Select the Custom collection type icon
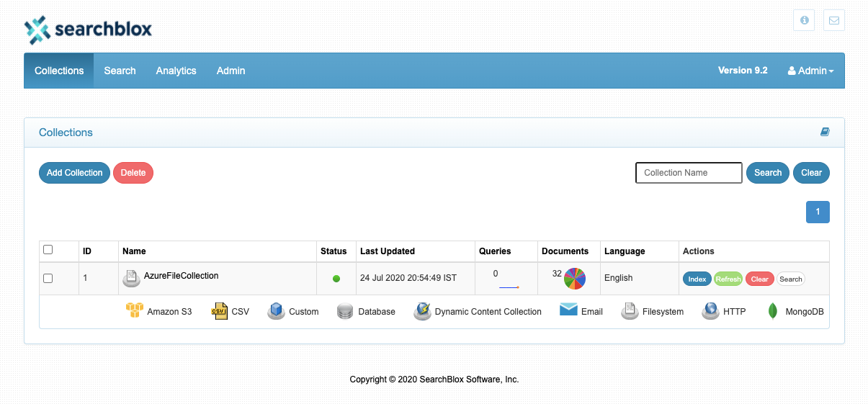 tap(276, 311)
